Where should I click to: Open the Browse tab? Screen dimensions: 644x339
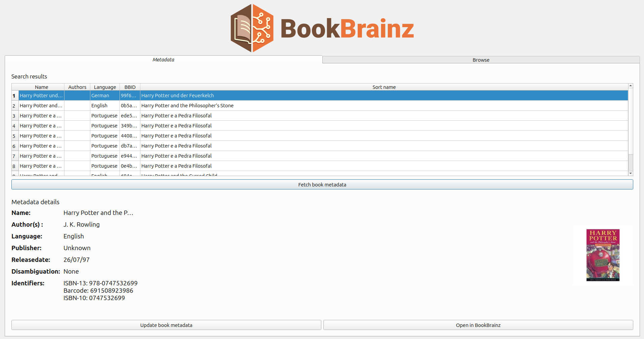(481, 60)
